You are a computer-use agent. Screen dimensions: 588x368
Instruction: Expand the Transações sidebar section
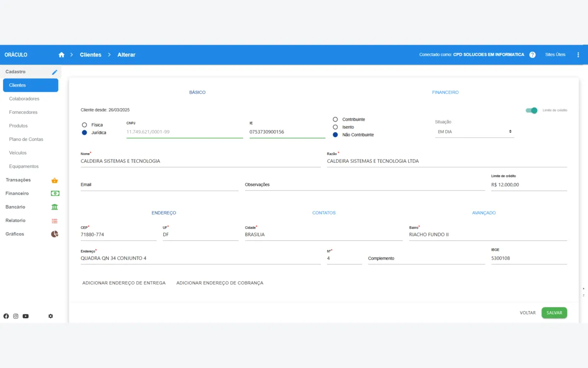pyautogui.click(x=30, y=180)
